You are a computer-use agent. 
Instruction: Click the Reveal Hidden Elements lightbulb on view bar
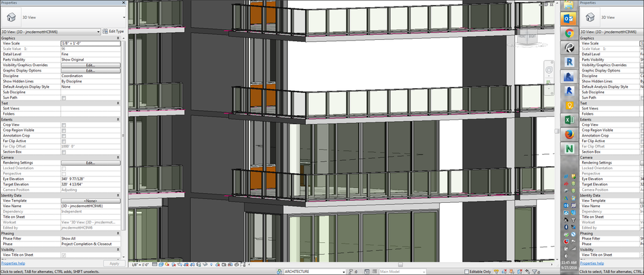(x=211, y=264)
